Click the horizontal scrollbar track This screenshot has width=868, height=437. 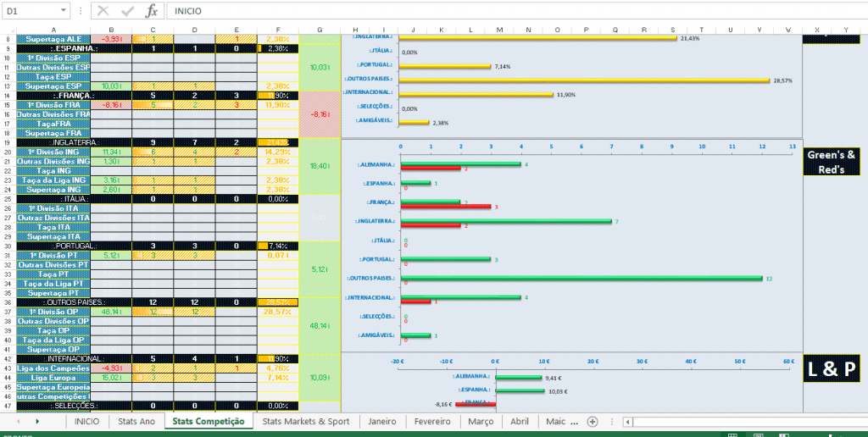(x=750, y=422)
